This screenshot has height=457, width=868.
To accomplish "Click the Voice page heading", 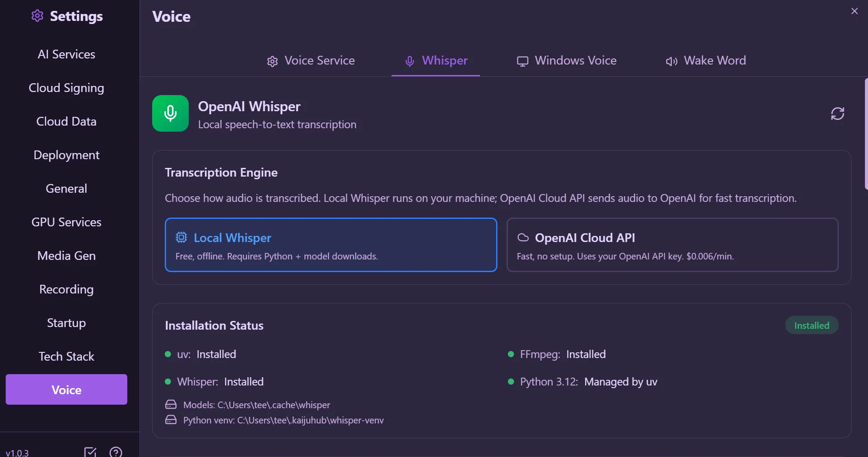I will [x=171, y=17].
